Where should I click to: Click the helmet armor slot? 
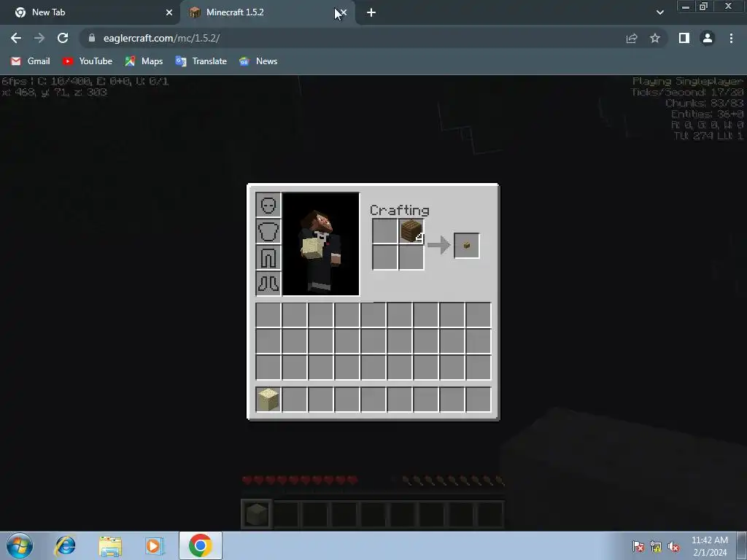tap(268, 205)
